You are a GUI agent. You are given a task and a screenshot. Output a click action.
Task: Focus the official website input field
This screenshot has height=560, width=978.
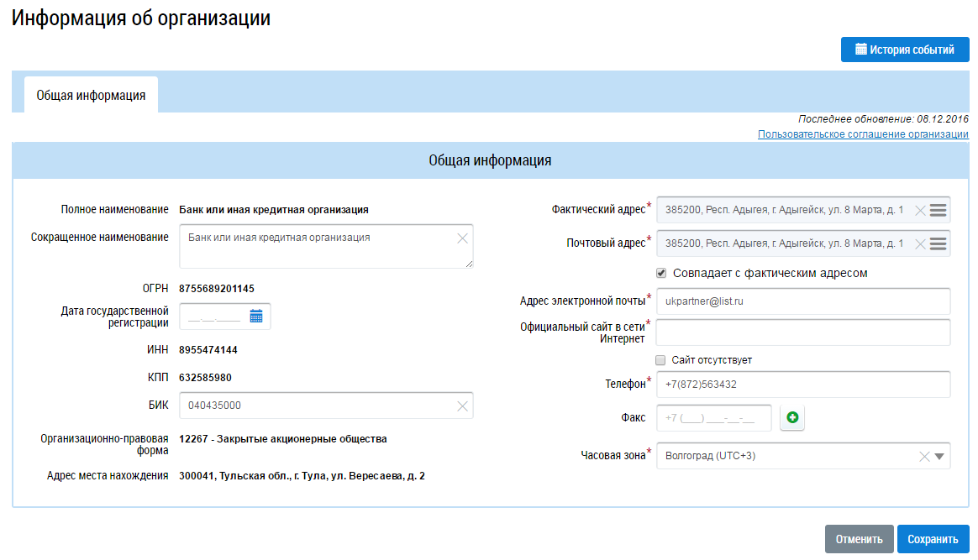point(802,332)
